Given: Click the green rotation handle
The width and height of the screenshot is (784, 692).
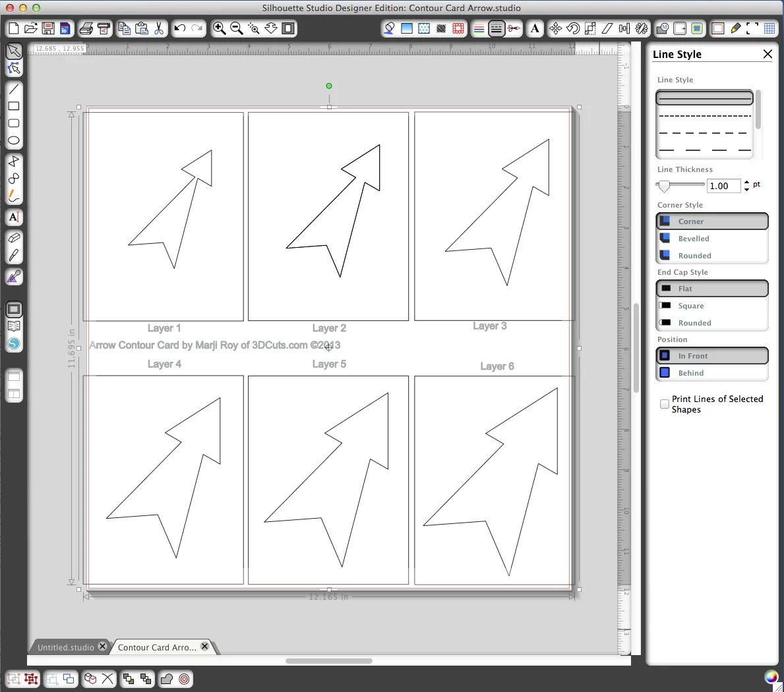Looking at the screenshot, I should point(329,86).
